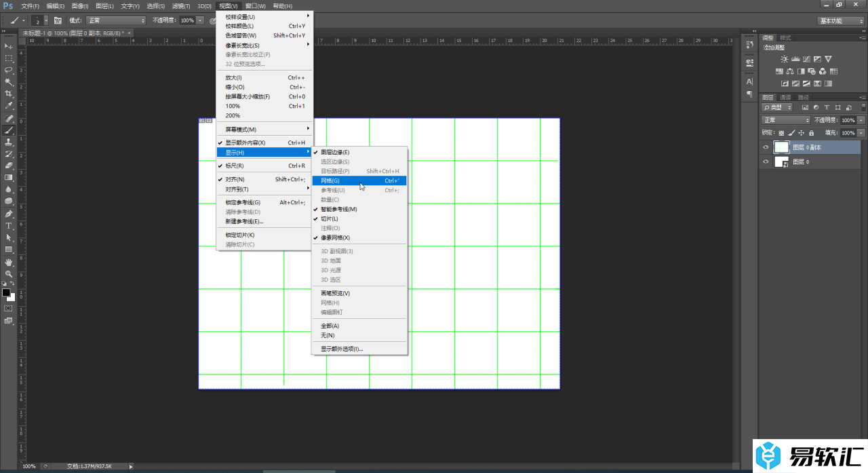Toggle the layer filter switch

point(862,107)
